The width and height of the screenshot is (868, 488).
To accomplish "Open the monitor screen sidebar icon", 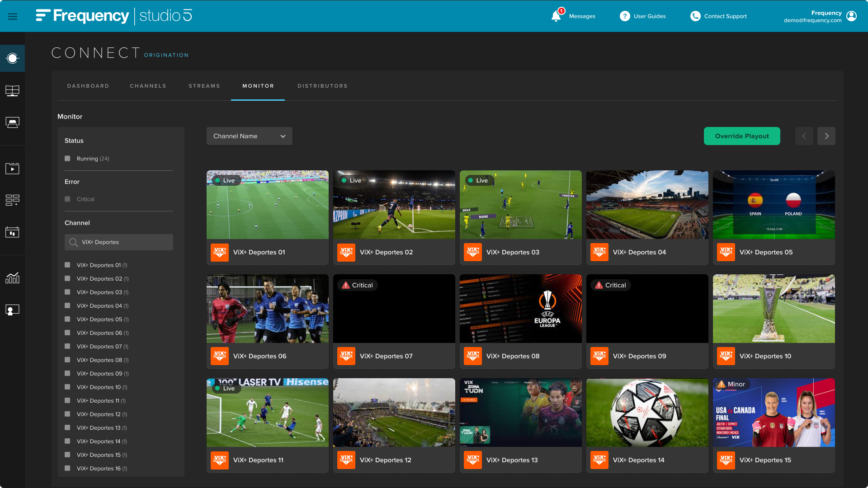I will [x=12, y=91].
